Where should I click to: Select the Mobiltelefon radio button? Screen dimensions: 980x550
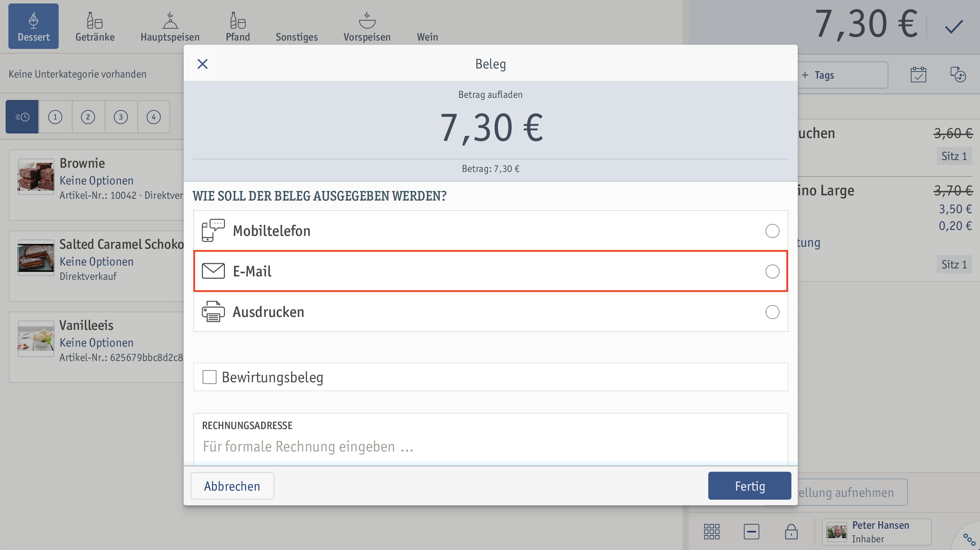[772, 231]
